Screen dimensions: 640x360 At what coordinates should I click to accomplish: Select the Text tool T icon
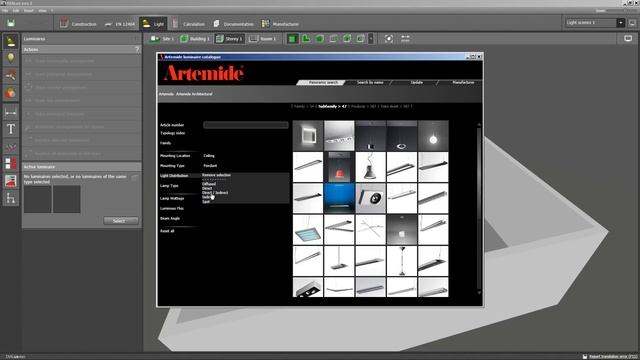pyautogui.click(x=11, y=129)
